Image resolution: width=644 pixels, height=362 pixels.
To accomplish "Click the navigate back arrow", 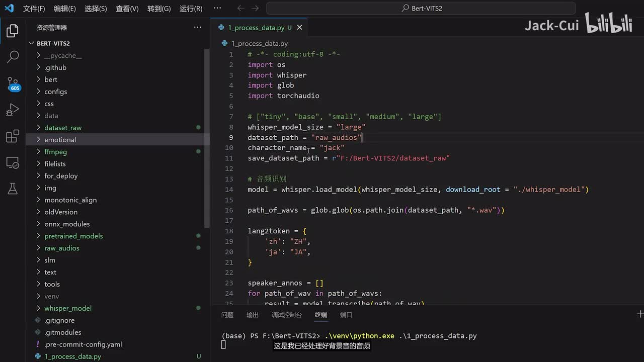I will point(241,9).
